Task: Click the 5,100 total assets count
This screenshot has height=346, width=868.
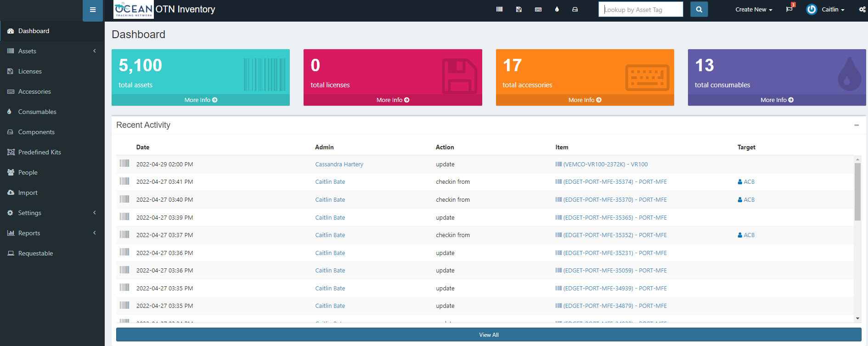Action: coord(140,65)
